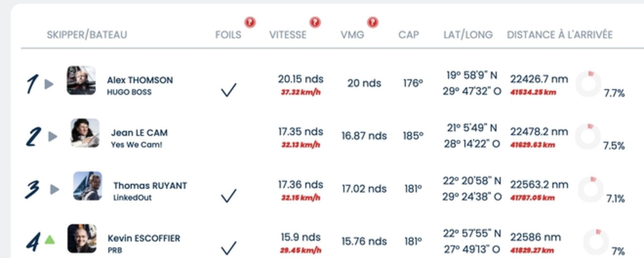The width and height of the screenshot is (644, 258).
Task: Expand the grey arrow beside rank 2
Action: click(53, 136)
